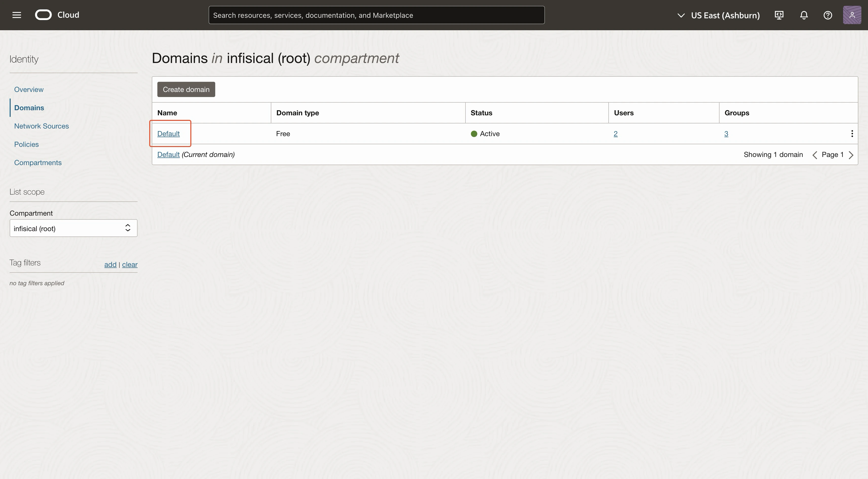The width and height of the screenshot is (868, 479).
Task: Select Domains in the Identity sidebar
Action: point(29,108)
